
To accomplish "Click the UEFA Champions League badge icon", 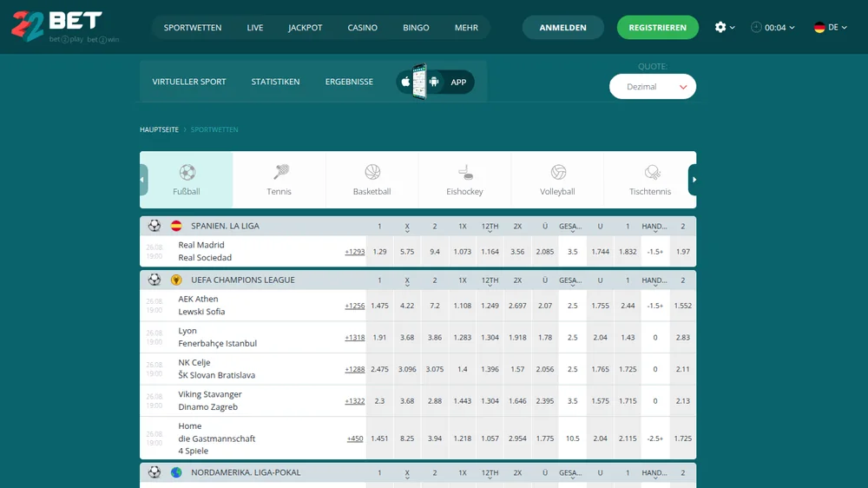I will coord(176,280).
